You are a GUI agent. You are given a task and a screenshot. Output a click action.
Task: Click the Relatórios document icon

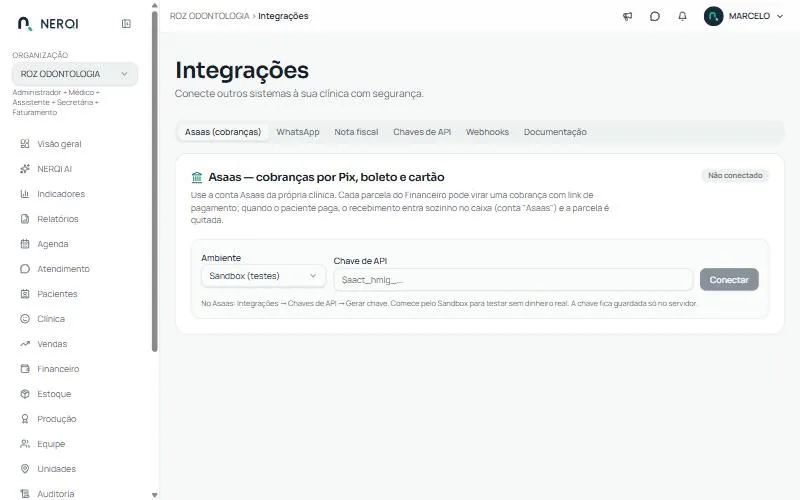(x=24, y=219)
